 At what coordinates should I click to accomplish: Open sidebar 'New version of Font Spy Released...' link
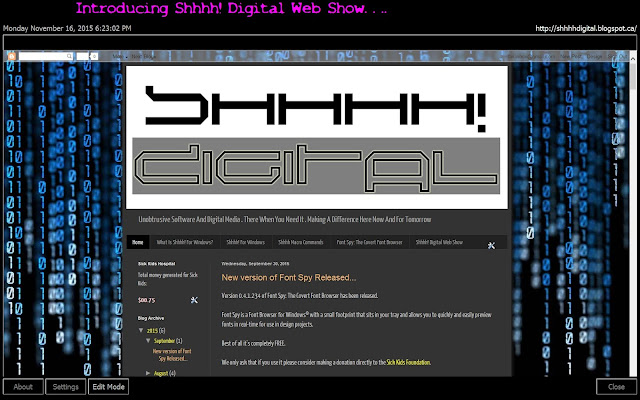point(172,355)
